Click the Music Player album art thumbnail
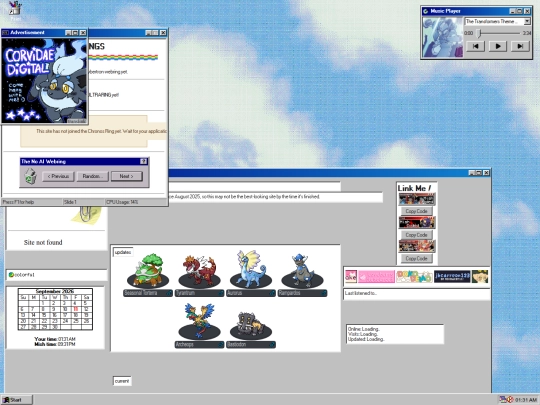 (443, 37)
